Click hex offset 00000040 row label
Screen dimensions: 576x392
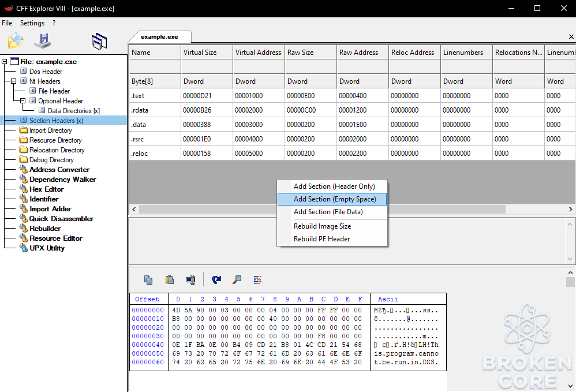[148, 345]
